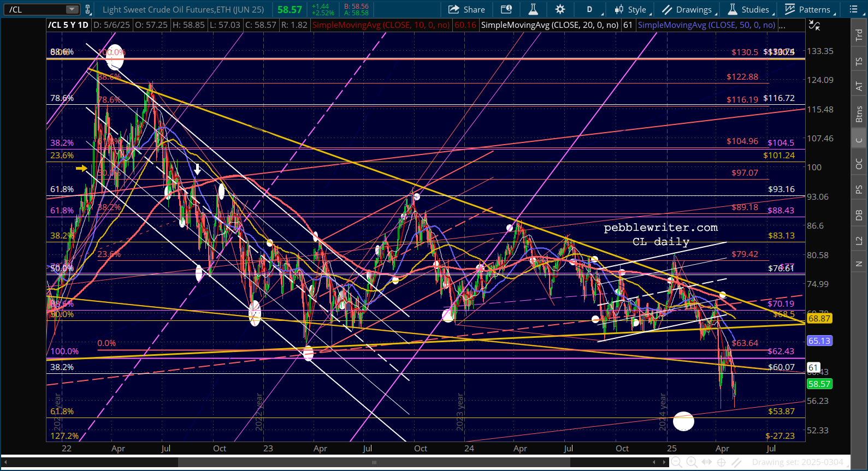Viewport: 868px width, 471px height.
Task: Click the zoom in magnifier icon
Action: (x=691, y=462)
